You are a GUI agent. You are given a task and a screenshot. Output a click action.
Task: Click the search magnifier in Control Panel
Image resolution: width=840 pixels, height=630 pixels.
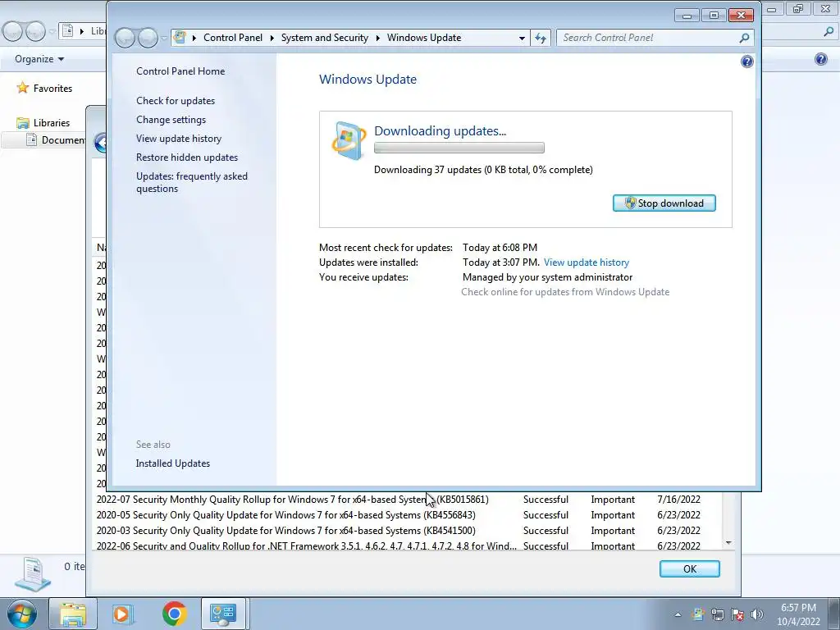(x=744, y=38)
